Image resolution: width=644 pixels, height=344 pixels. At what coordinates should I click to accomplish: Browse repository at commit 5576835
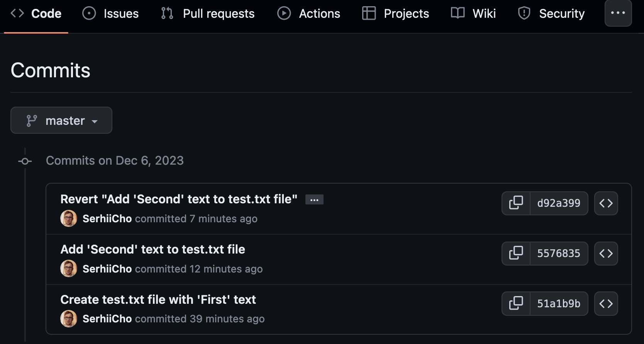(606, 254)
